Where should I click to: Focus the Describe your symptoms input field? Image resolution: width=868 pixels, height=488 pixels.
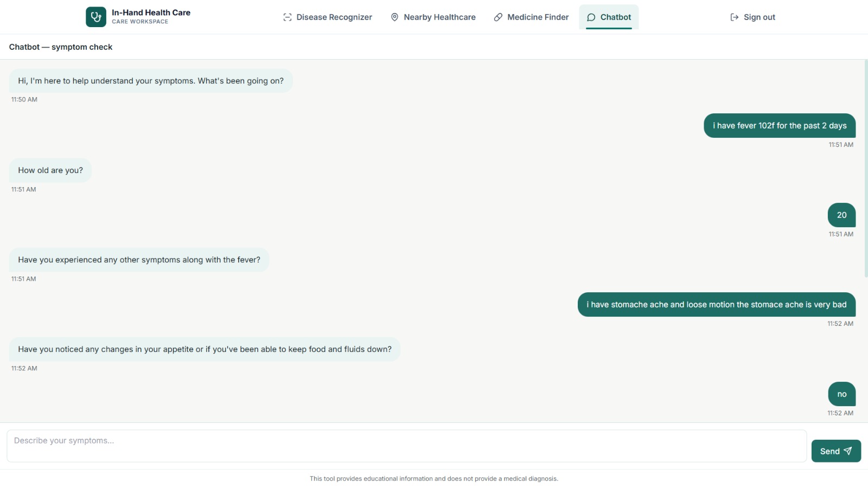point(406,446)
